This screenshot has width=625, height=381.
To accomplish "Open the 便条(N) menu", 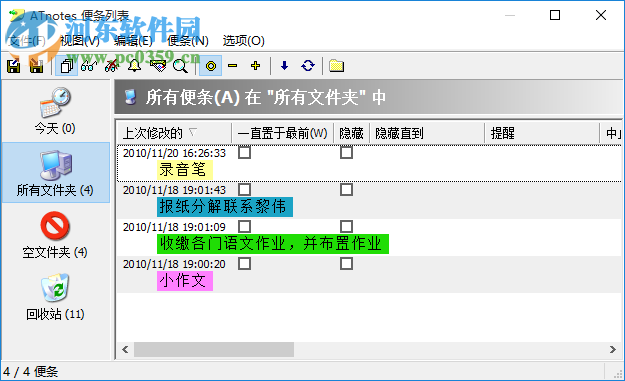I will click(188, 41).
